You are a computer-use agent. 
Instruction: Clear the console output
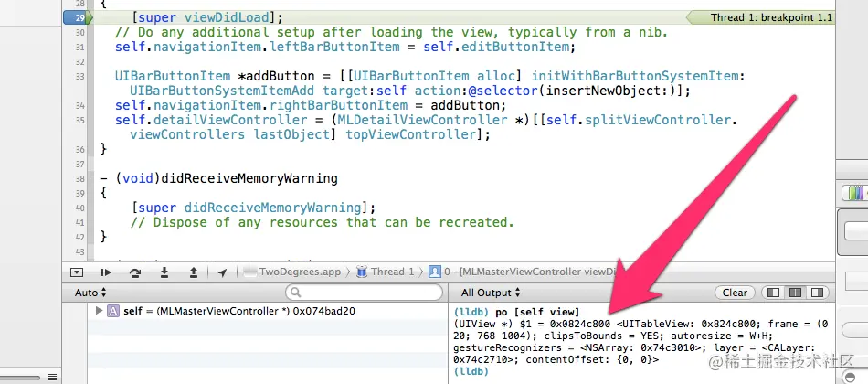click(735, 293)
